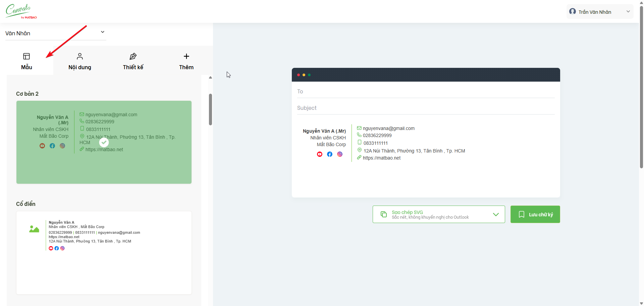Click the template list scrollbar thumb
Viewport: 644px width, 306px height.
(210, 110)
